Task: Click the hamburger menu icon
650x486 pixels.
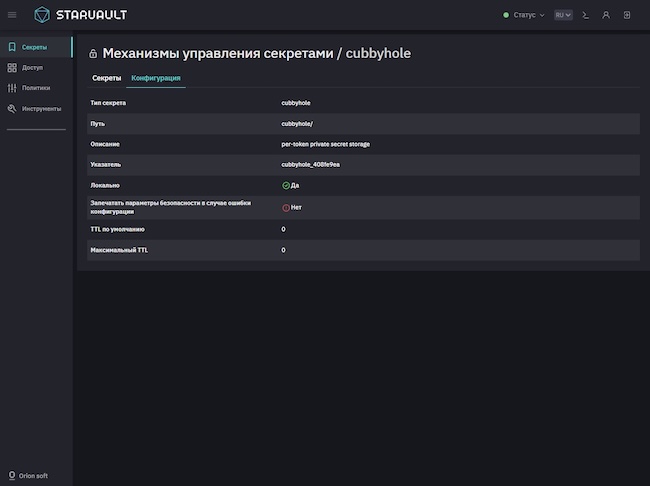Action: pyautogui.click(x=12, y=15)
